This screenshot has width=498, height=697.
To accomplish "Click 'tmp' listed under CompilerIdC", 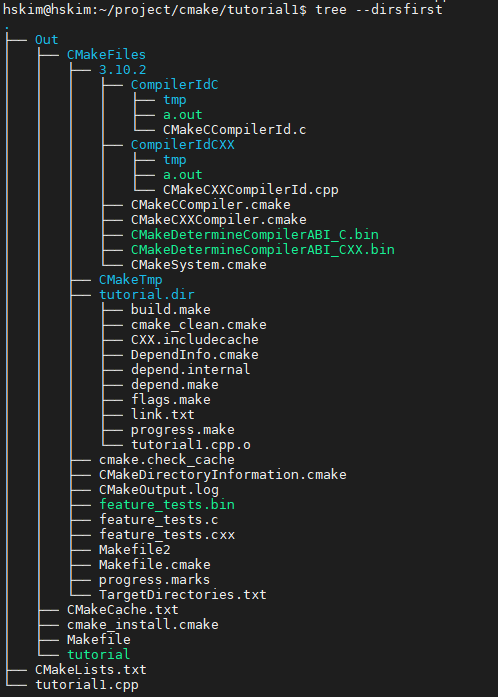I will (175, 100).
